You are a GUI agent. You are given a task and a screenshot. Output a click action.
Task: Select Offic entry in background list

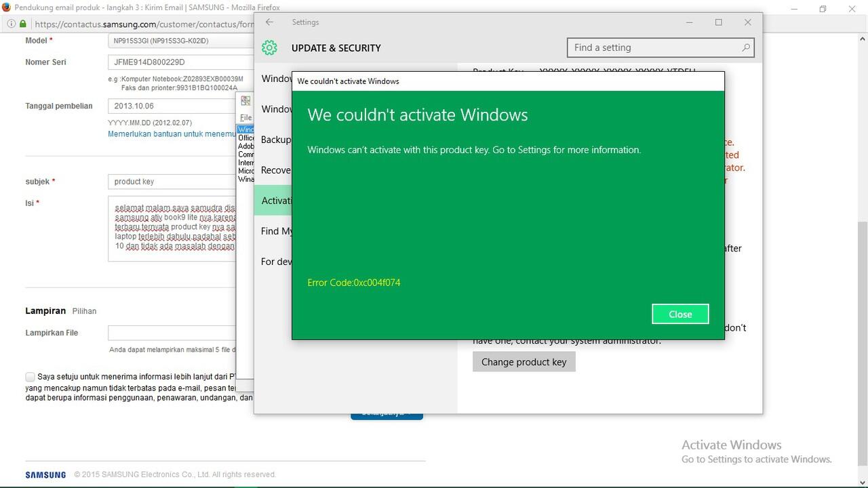(245, 138)
